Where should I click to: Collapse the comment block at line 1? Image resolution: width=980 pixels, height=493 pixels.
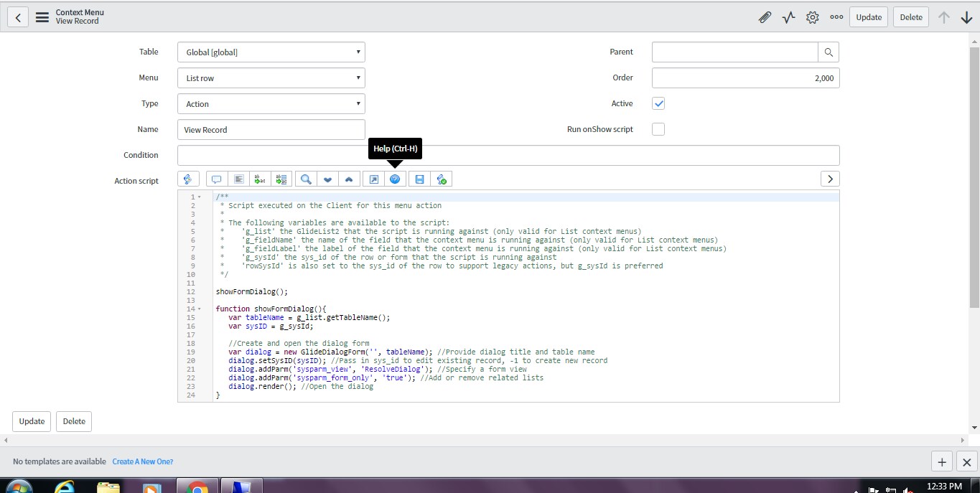click(x=200, y=197)
